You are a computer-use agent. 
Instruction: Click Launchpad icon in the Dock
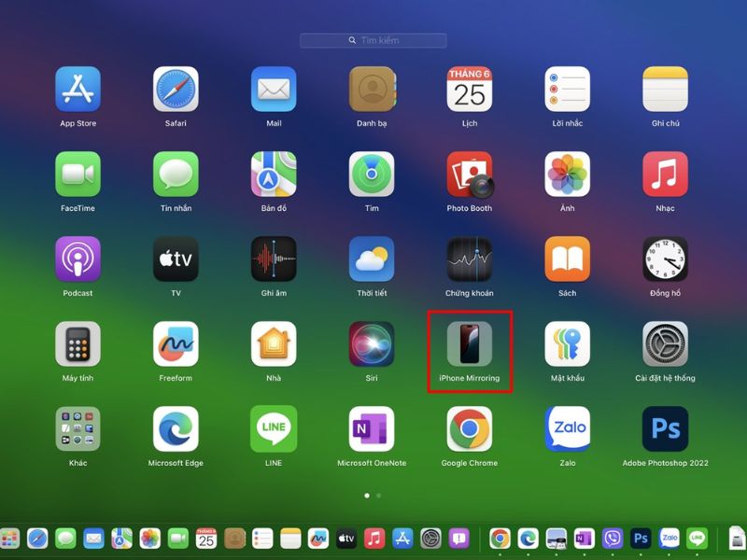tap(9, 539)
